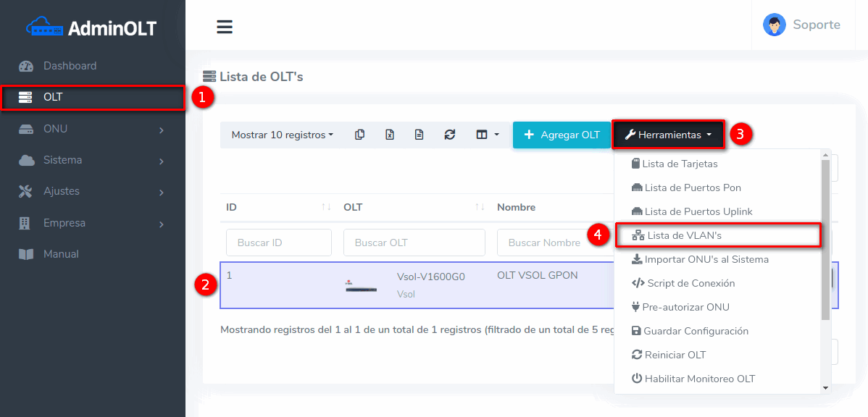The image size is (868, 417).
Task: Click the AdminOLT logo
Action: pyautogui.click(x=92, y=28)
